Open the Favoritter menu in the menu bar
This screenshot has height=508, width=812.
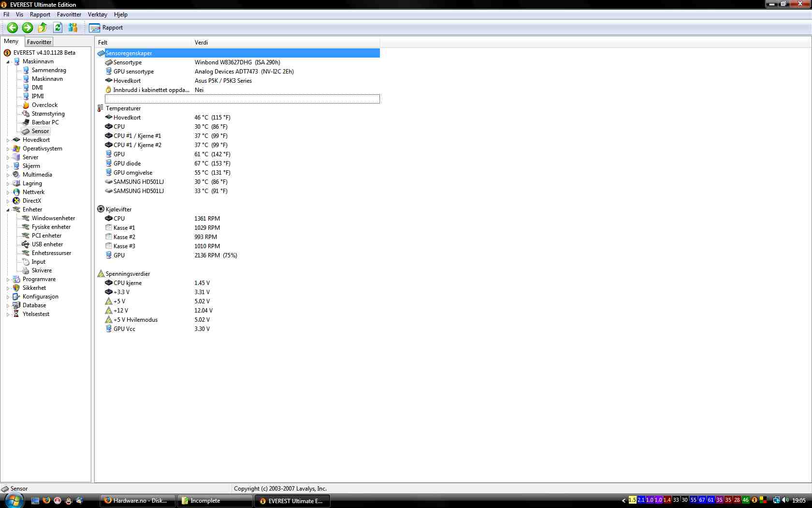click(69, 15)
